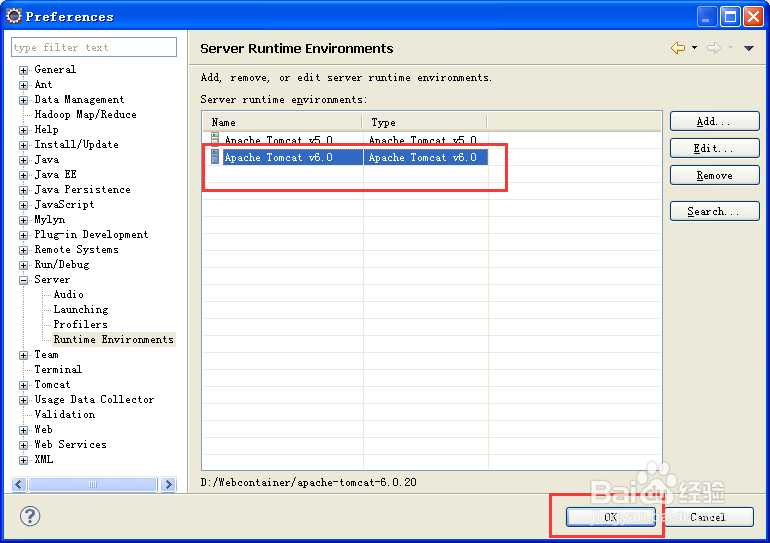The height and width of the screenshot is (543, 770).
Task: Click the Add... button
Action: [x=715, y=121]
